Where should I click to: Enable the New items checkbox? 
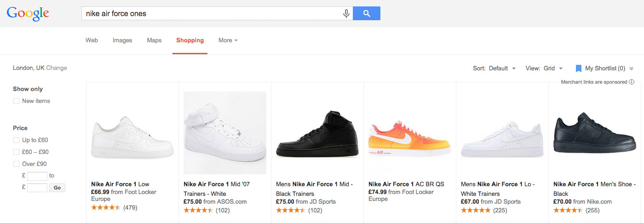[16, 101]
